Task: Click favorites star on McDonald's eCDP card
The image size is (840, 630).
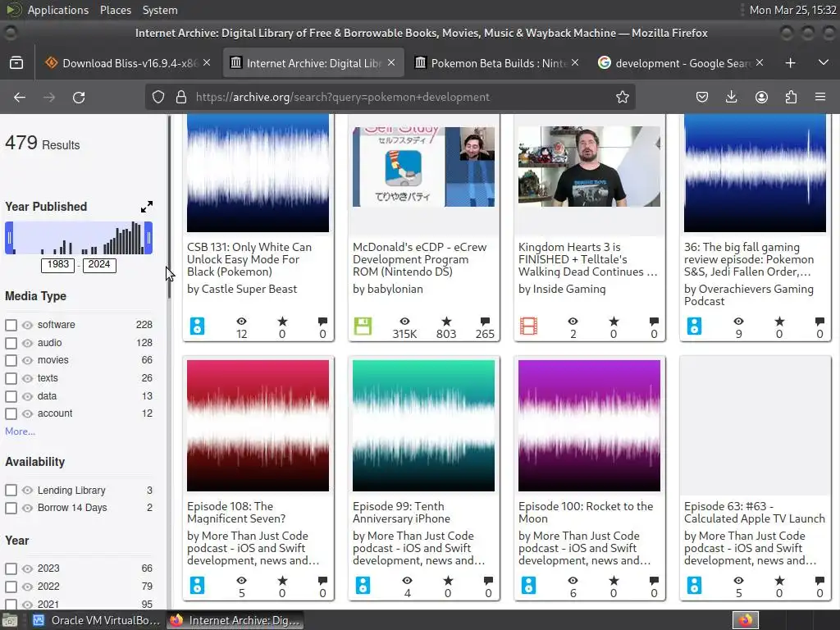Action: pyautogui.click(x=446, y=322)
